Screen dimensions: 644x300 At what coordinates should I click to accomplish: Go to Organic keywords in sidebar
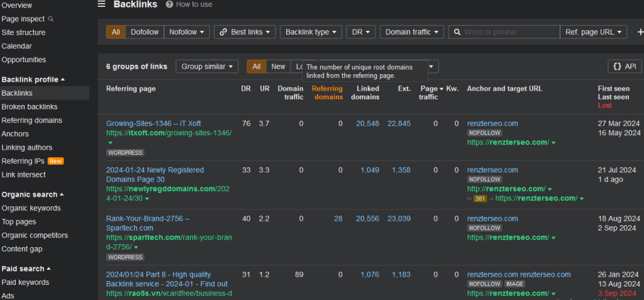coord(31,208)
